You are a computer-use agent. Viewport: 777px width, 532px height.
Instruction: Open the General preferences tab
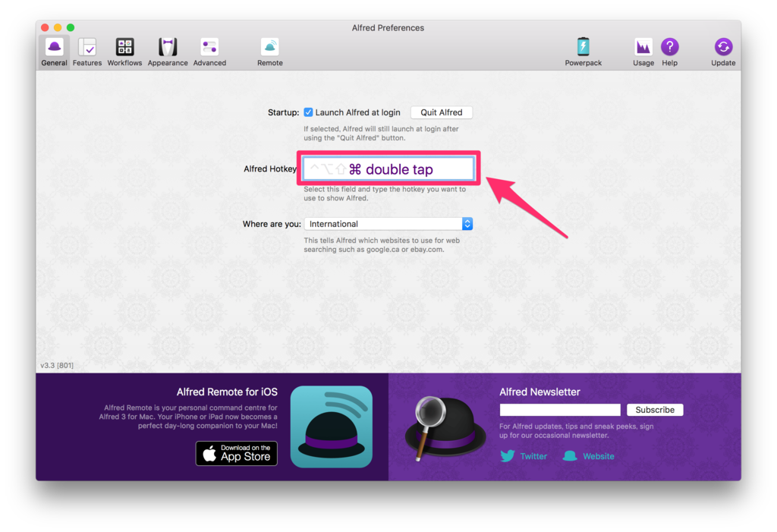(54, 52)
